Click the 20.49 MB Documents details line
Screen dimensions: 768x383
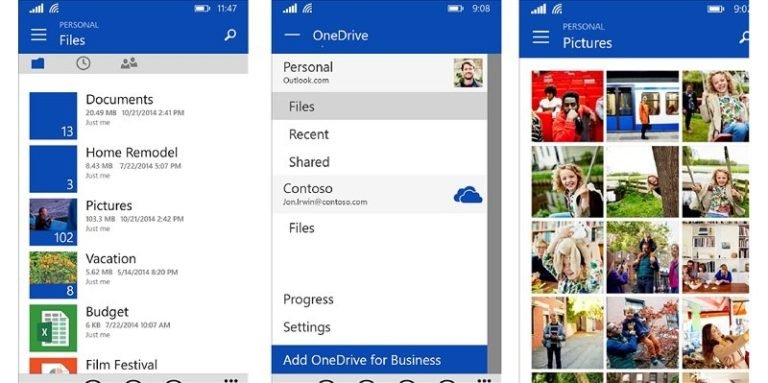pos(135,113)
